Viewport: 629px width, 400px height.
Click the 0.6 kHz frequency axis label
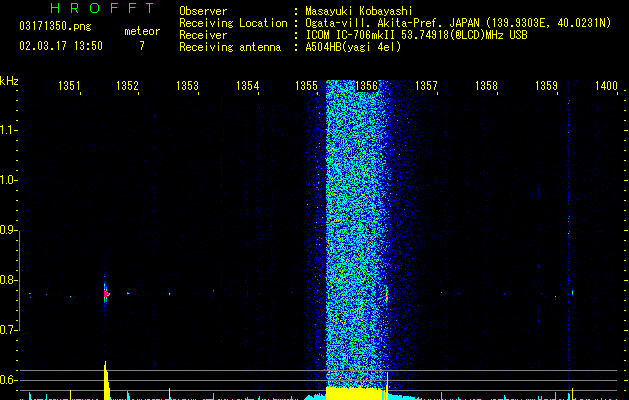coord(8,380)
